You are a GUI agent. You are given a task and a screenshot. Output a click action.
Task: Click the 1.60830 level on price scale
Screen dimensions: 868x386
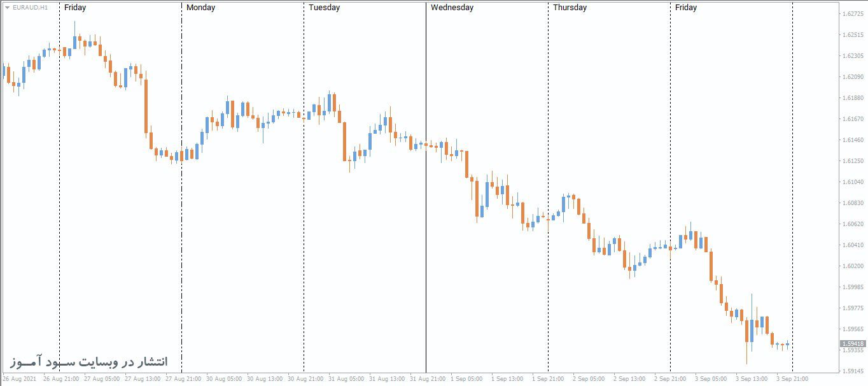coord(852,203)
